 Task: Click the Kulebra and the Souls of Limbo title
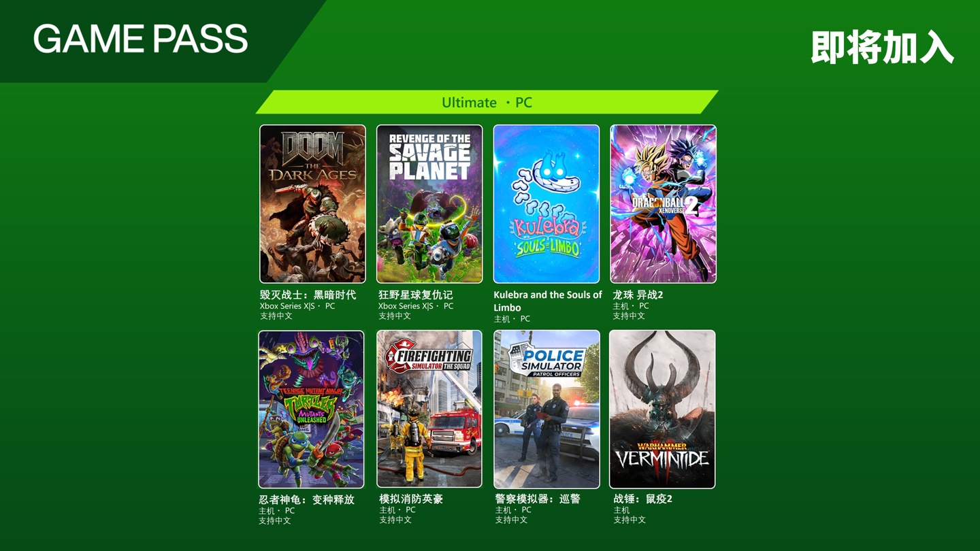[548, 301]
